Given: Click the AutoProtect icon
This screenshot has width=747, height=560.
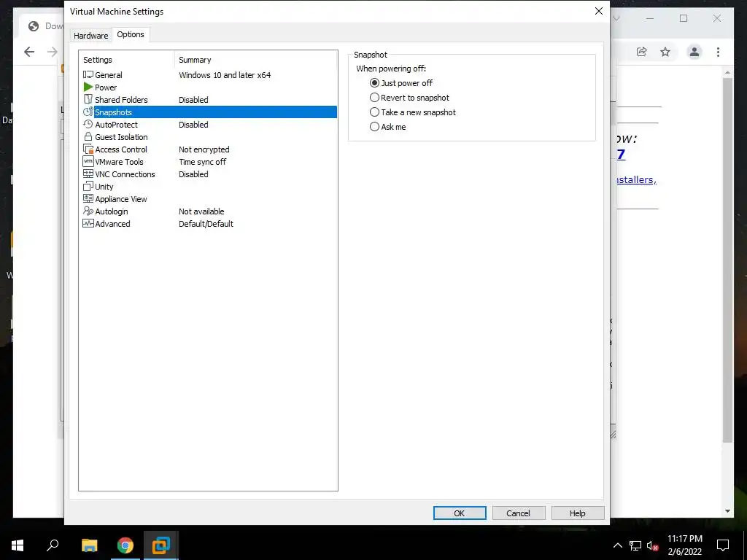Looking at the screenshot, I should (x=88, y=124).
